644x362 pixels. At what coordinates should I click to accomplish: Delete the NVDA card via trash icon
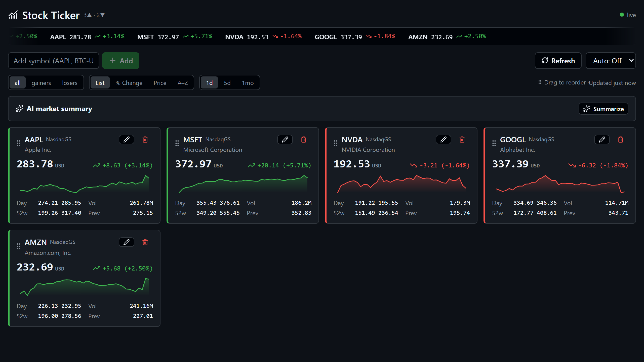(462, 140)
